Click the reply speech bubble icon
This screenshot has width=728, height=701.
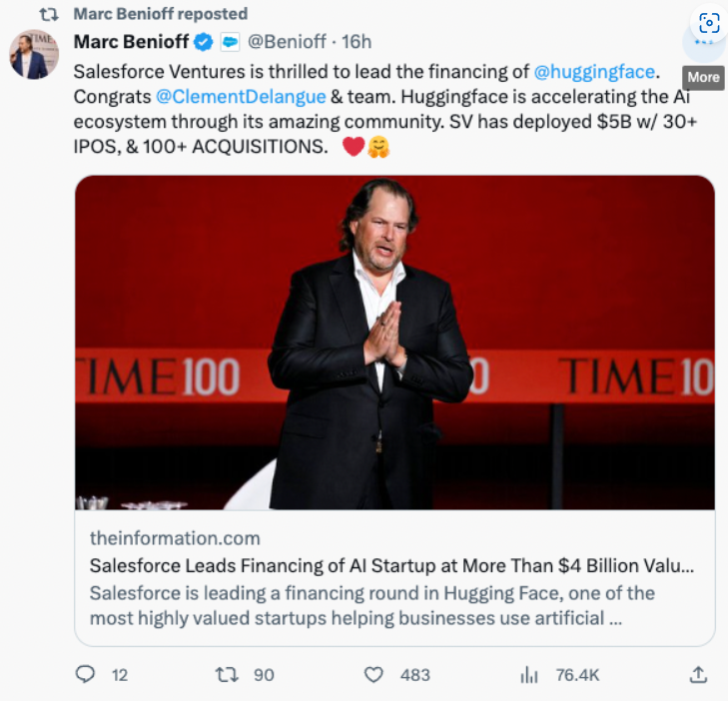[x=85, y=674]
